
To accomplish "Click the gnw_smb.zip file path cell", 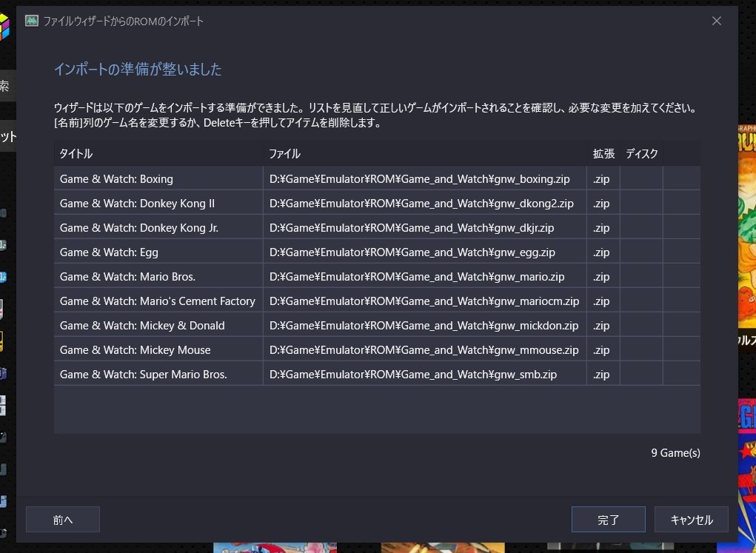I will 413,375.
